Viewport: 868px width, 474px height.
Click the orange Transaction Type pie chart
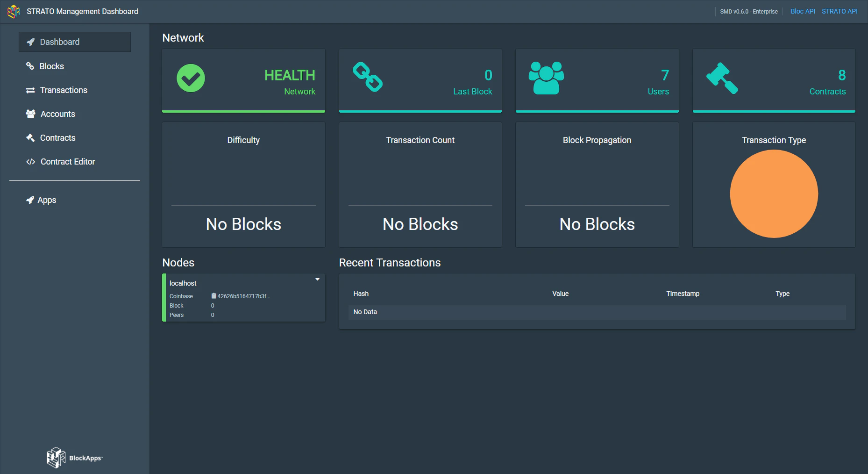tap(774, 194)
